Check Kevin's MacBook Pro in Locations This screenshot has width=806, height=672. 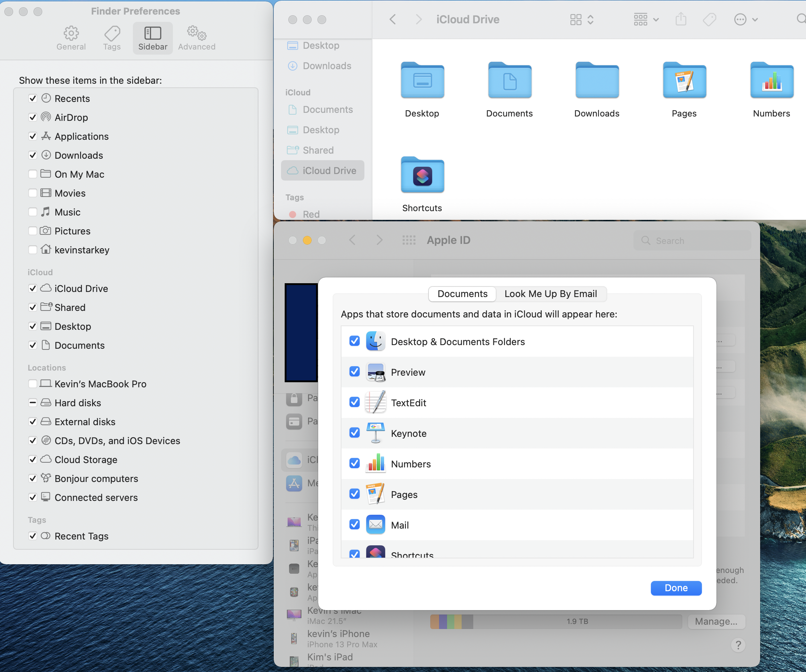33,384
